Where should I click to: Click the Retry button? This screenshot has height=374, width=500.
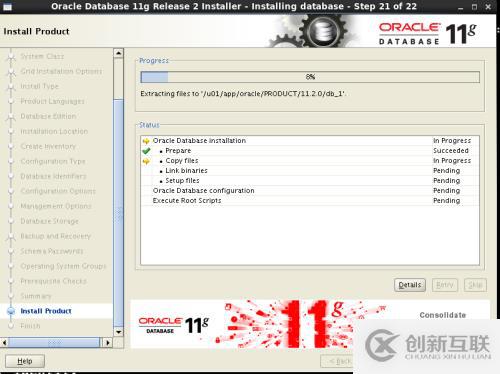(x=445, y=285)
